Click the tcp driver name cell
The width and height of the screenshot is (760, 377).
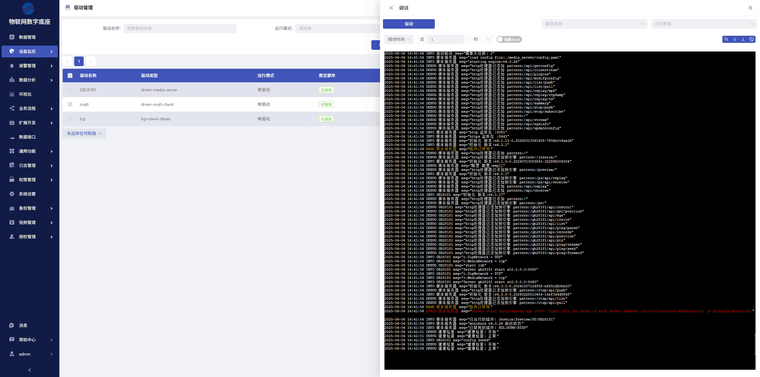point(82,119)
